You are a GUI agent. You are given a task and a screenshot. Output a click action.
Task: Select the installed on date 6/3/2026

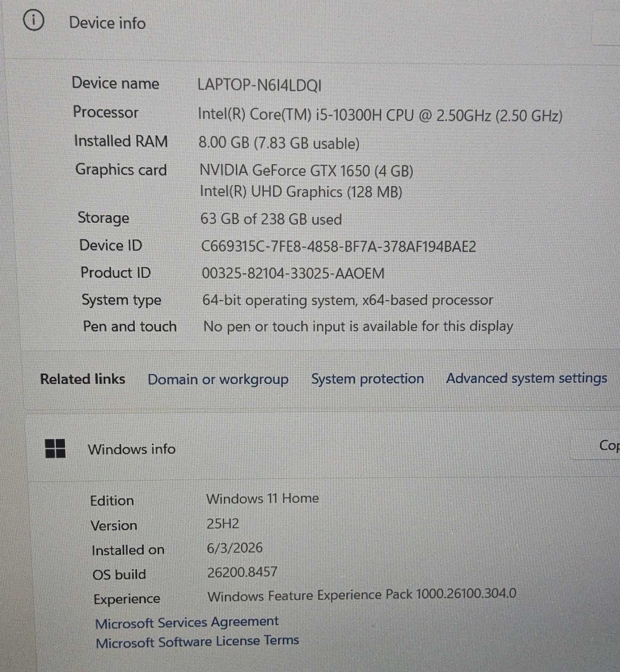tap(235, 548)
